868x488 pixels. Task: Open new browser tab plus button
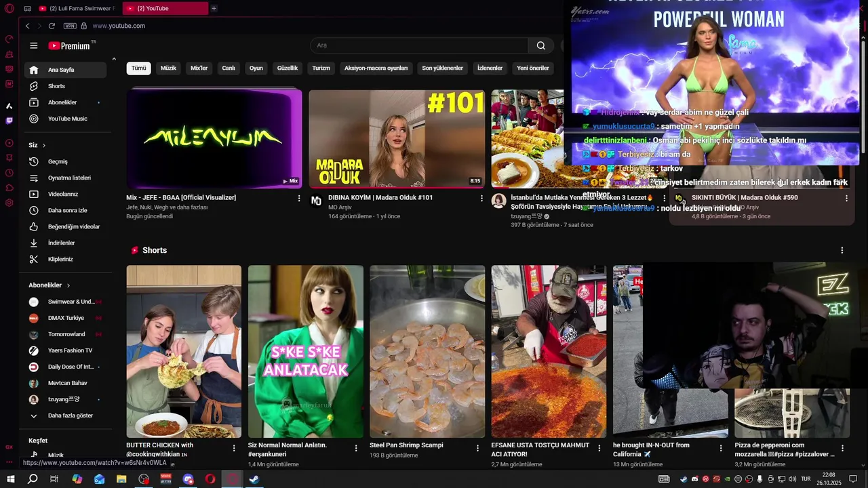point(214,9)
